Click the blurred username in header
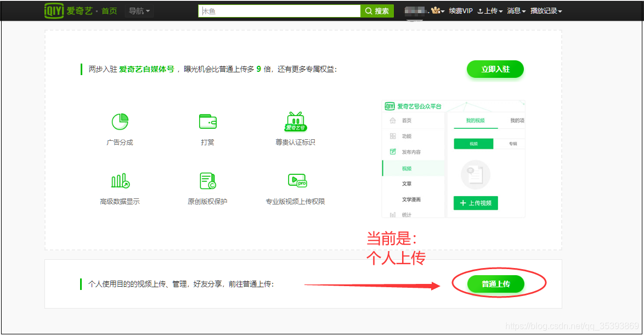 pos(415,11)
